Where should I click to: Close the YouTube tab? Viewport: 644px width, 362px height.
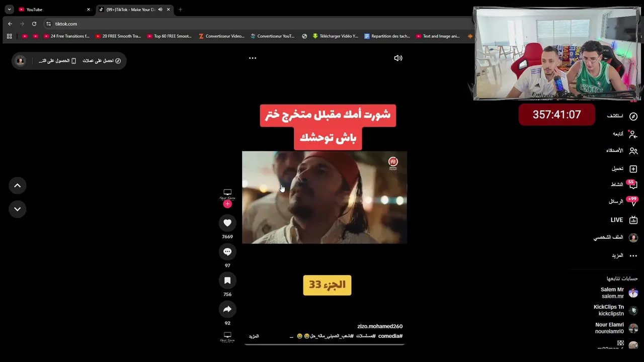click(89, 10)
